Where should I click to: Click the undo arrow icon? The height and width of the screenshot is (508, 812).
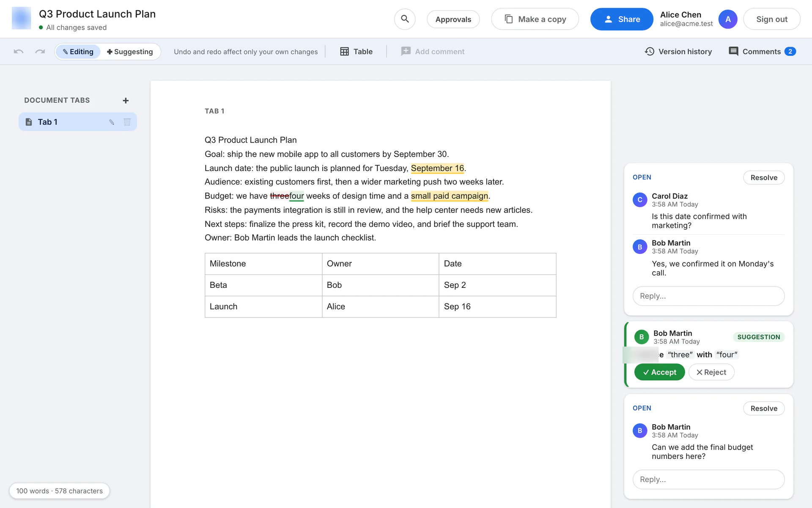coord(19,52)
